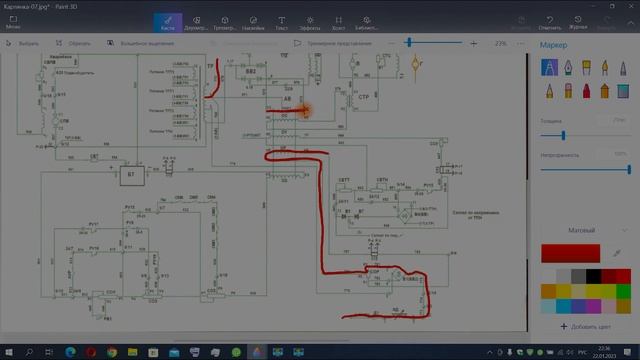This screenshot has width=640, height=360.
Task: Click the current red color box
Action: click(x=571, y=253)
